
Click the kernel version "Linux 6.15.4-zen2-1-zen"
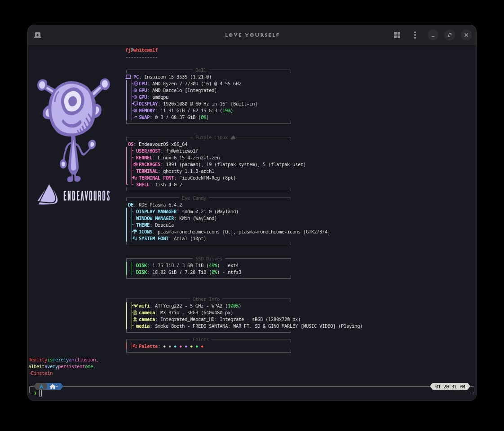tap(189, 158)
